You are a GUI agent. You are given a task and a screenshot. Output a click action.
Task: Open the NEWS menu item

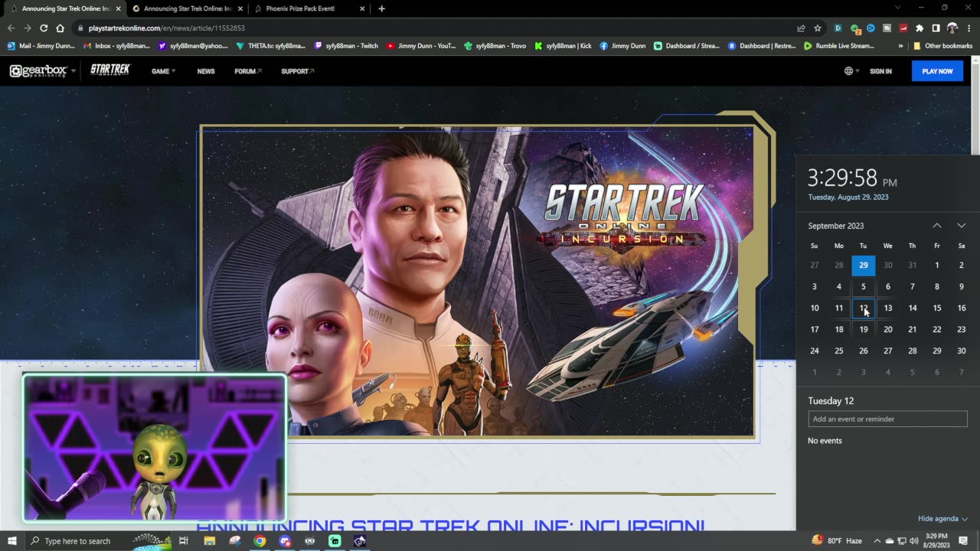pos(206,71)
